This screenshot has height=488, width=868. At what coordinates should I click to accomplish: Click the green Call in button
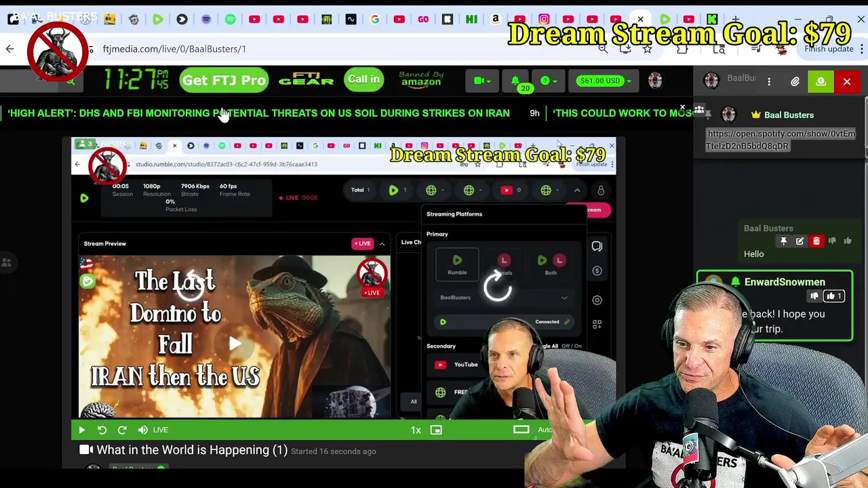(x=363, y=79)
